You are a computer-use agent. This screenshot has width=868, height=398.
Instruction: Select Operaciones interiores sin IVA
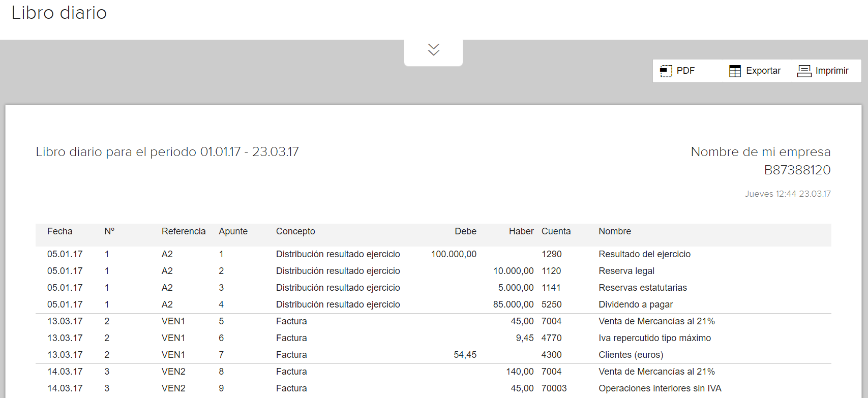660,388
